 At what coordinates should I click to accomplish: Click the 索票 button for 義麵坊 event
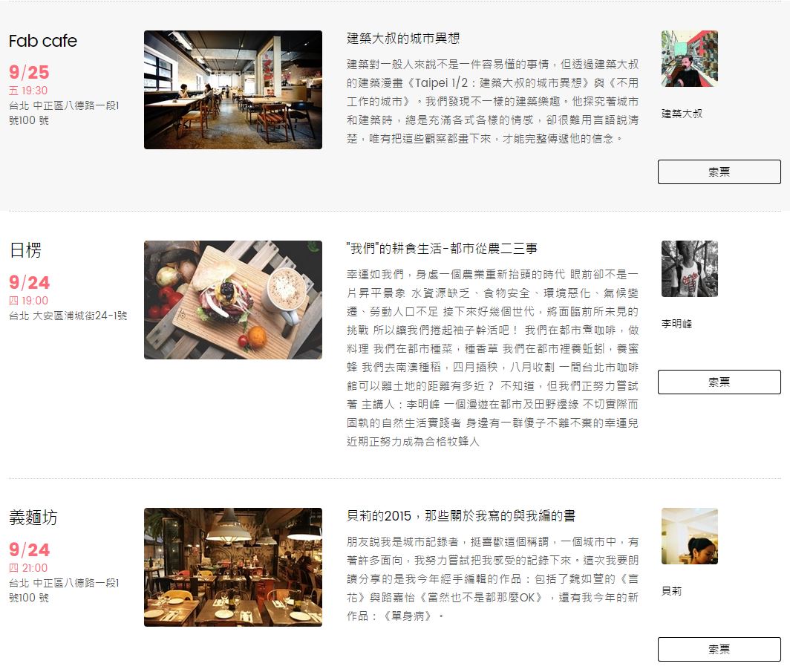719,649
